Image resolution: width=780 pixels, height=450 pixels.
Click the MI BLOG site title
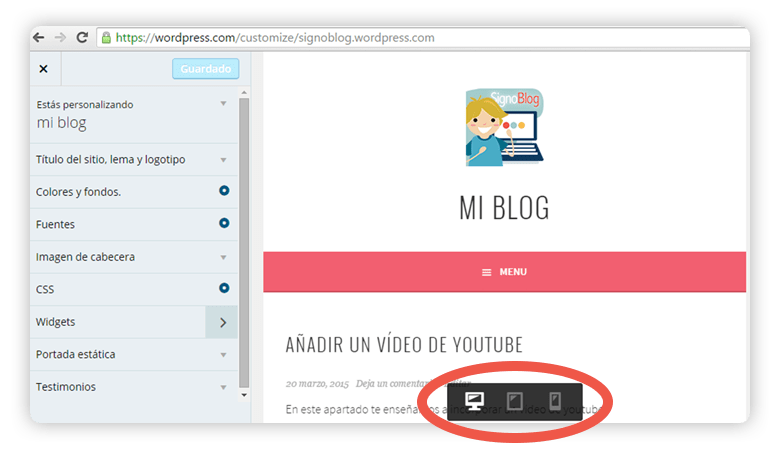click(504, 208)
